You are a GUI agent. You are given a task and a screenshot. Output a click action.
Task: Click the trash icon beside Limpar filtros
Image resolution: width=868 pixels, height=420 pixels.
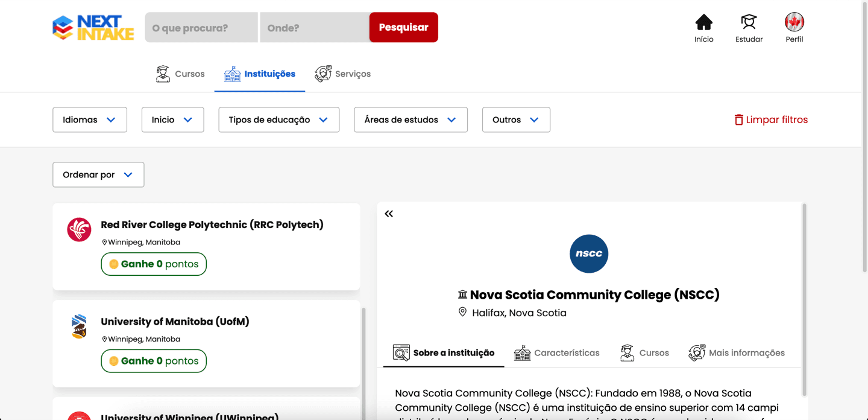click(738, 119)
